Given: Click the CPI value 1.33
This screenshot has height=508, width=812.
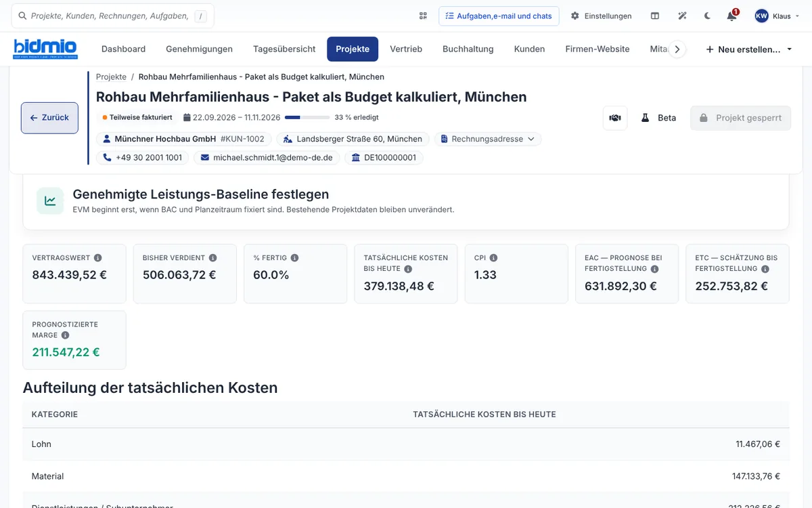Looking at the screenshot, I should pyautogui.click(x=485, y=275).
